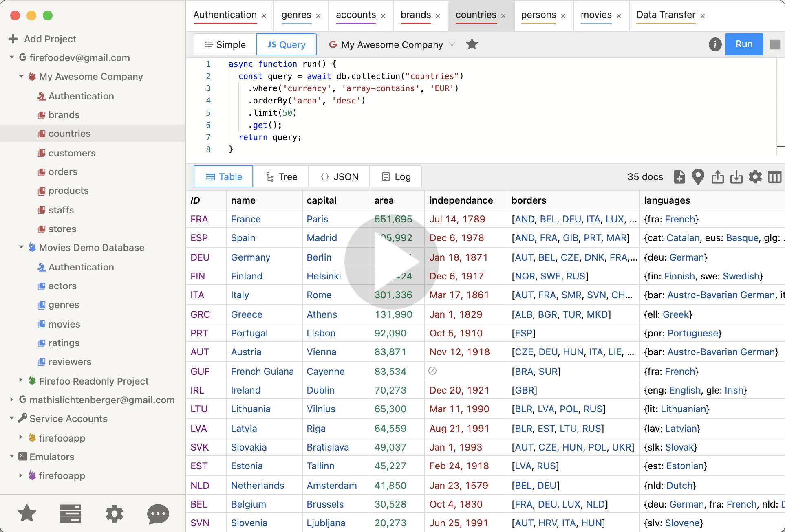The height and width of the screenshot is (532, 785).
Task: Collapse Movies Demo Database tree
Action: (x=21, y=247)
